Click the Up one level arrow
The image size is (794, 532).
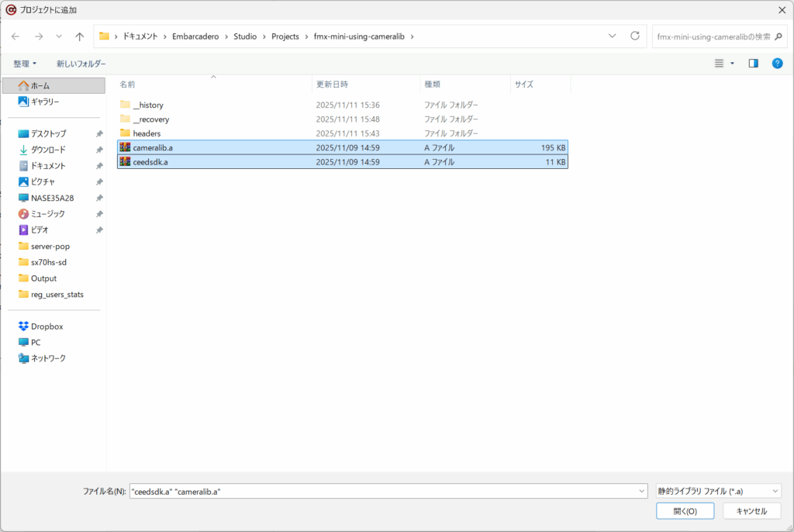click(x=79, y=36)
